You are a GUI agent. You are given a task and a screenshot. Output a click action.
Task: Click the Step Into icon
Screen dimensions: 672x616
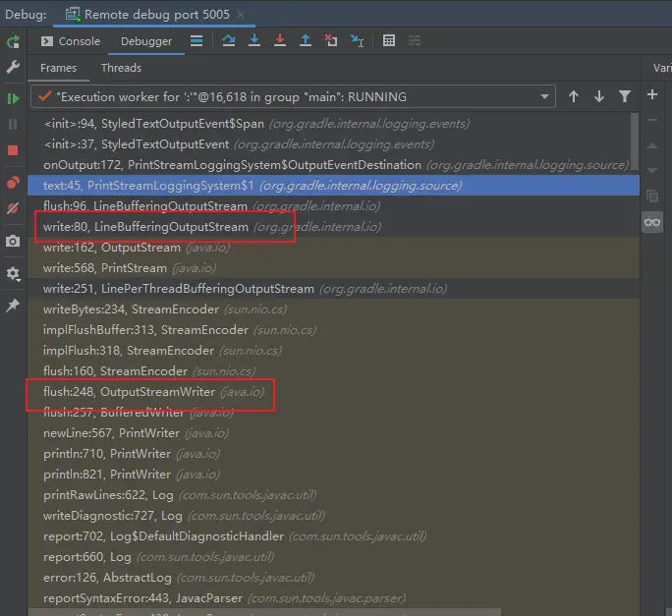tap(254, 41)
